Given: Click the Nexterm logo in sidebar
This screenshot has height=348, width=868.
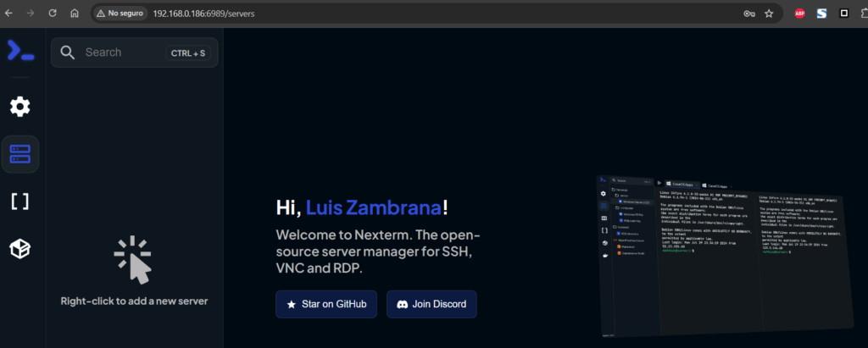Looking at the screenshot, I should coord(20,52).
